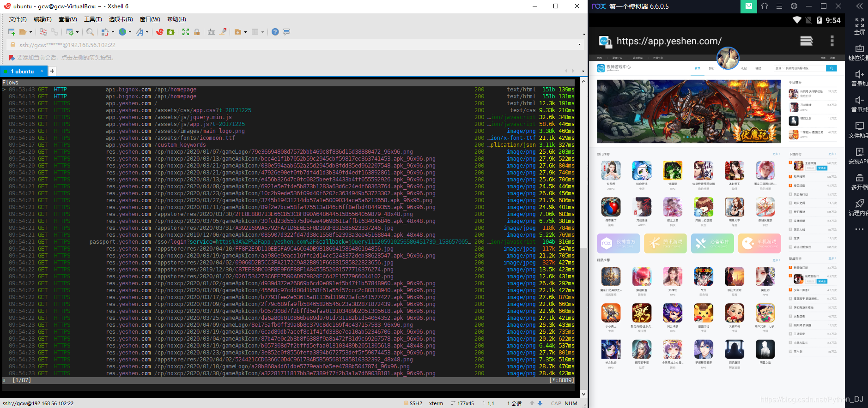Viewport: 868px width, 408px height.
Task: Expand globe Encoding dropdown arrow
Action: pos(130,32)
